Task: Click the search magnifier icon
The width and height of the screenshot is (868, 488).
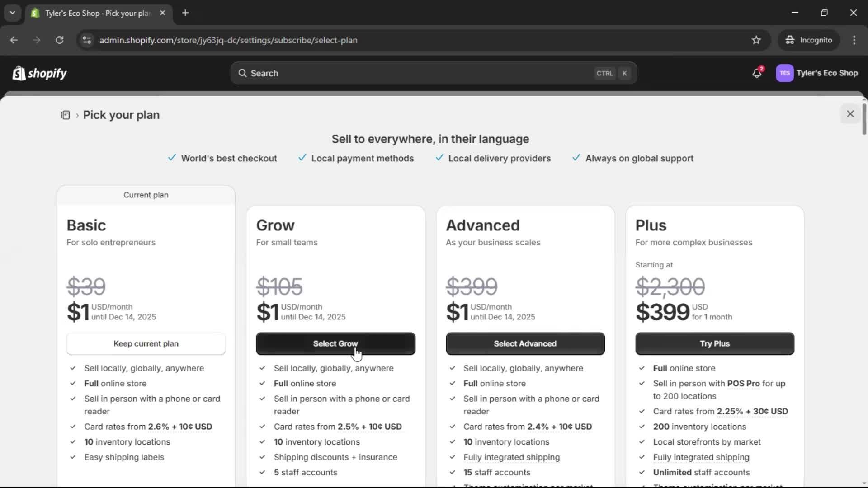Action: (x=243, y=73)
